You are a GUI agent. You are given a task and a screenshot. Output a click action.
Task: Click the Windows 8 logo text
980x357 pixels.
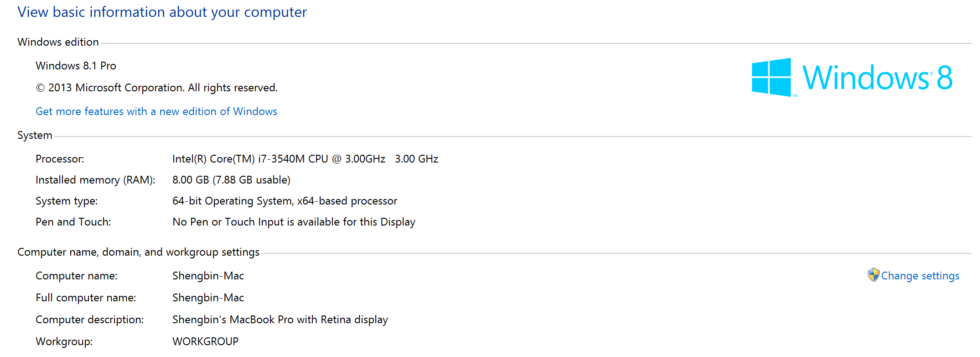tap(877, 78)
